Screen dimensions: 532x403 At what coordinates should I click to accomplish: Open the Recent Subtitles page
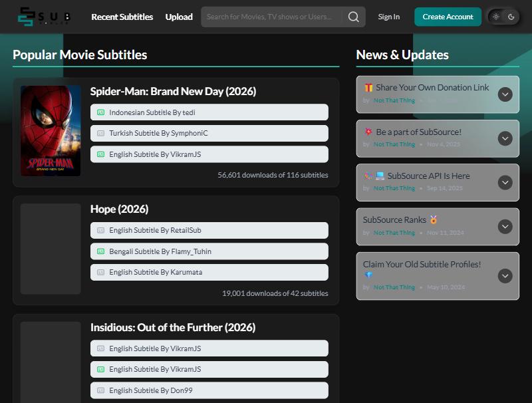(x=122, y=17)
